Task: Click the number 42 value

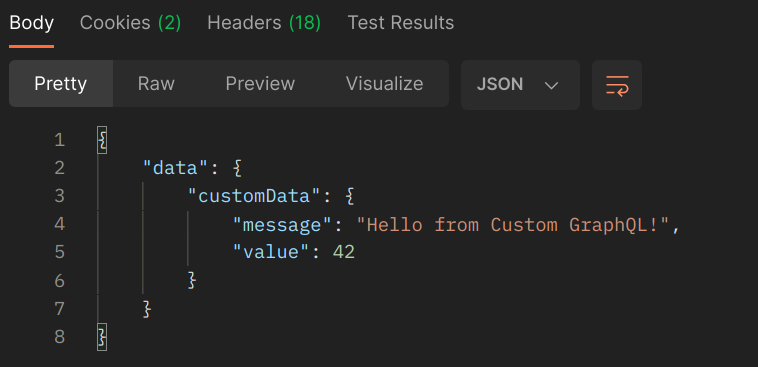Action: click(x=344, y=252)
